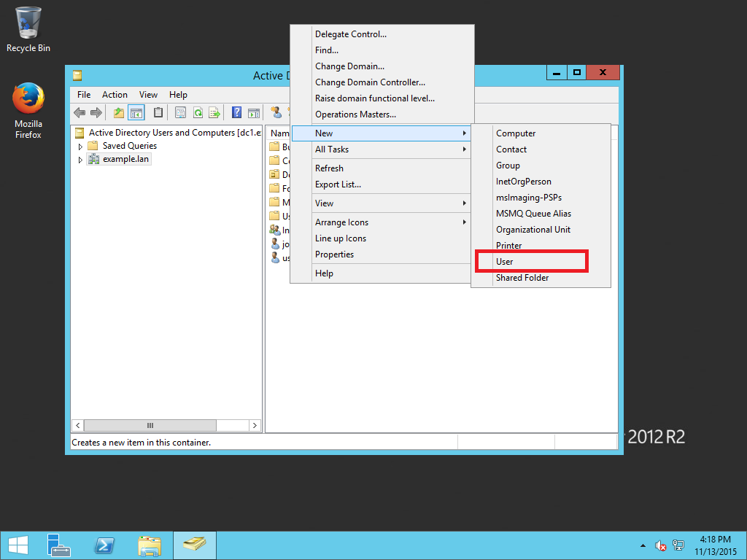747x560 pixels.
Task: Choose Delegate Control... from context menu
Action: (x=381, y=34)
